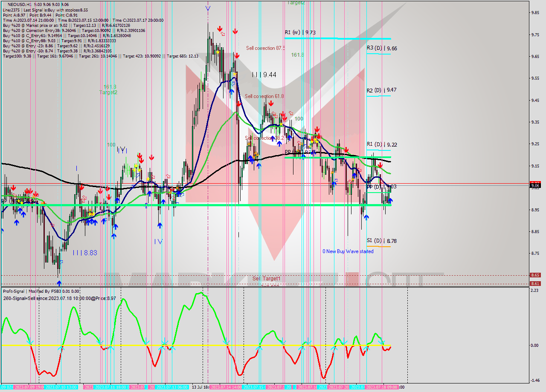Select the R3 (D) | 9.66 pivot label
546x392 pixels.
[x=382, y=49]
